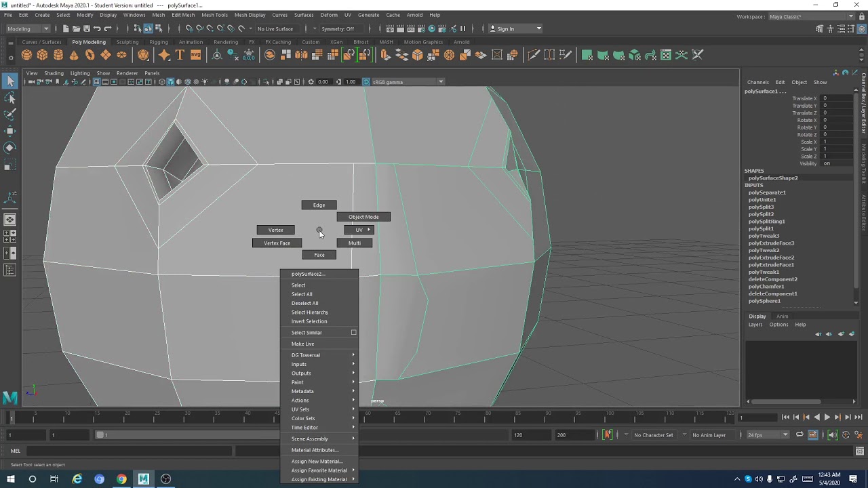Open the HumanIK character controls icon

point(830,28)
